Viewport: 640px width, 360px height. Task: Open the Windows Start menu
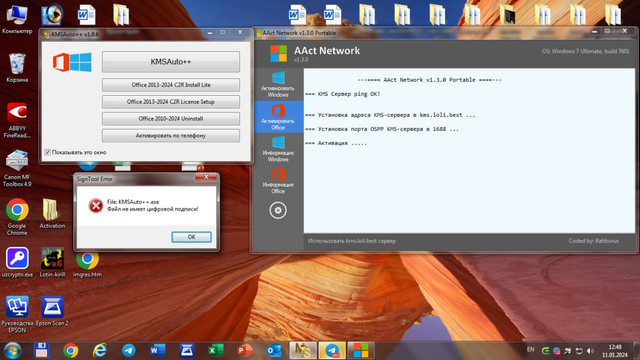coord(12,351)
